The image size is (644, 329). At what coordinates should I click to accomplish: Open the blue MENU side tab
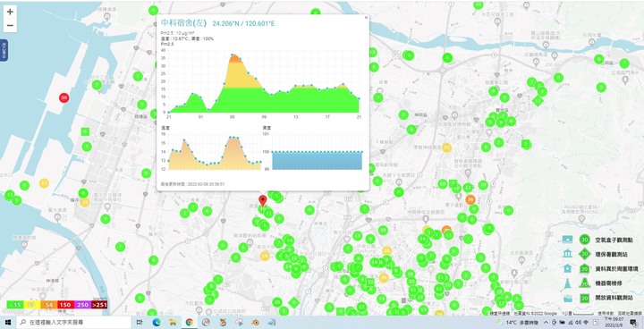click(x=4, y=51)
